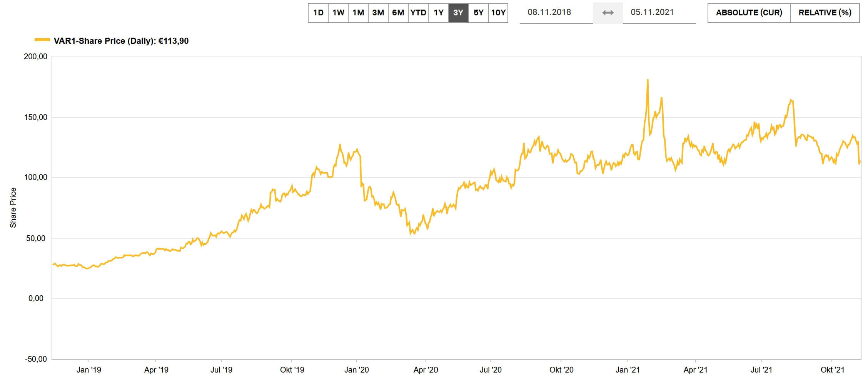Click the yellow legend color marker

point(42,40)
